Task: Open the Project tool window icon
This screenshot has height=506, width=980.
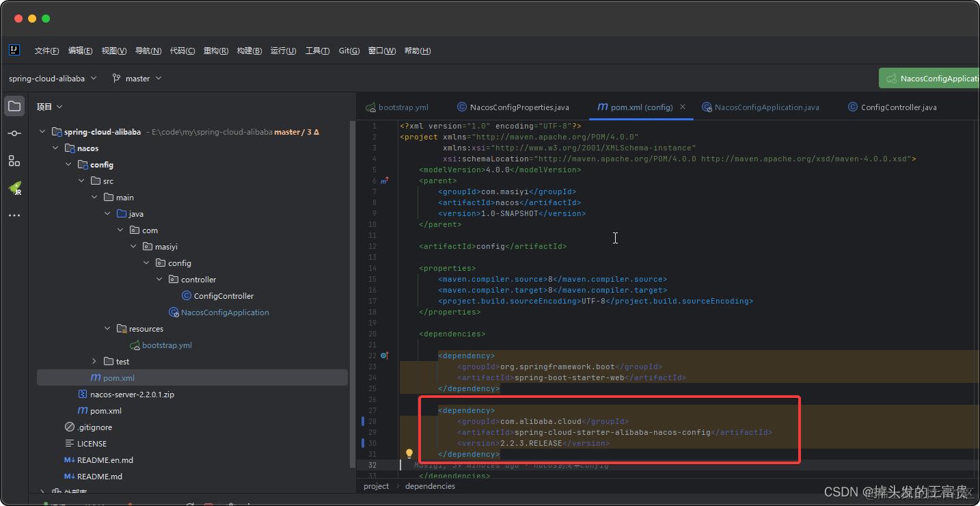Action: (x=14, y=106)
